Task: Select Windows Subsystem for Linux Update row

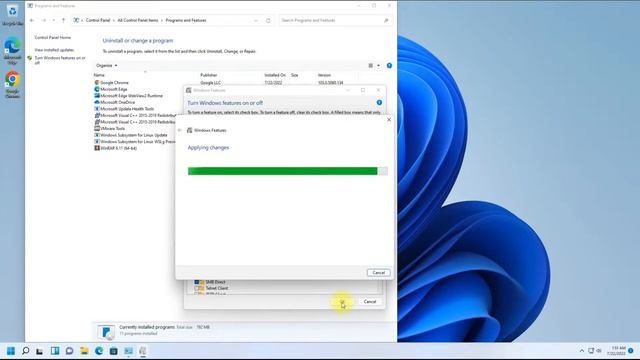Action: [x=134, y=135]
